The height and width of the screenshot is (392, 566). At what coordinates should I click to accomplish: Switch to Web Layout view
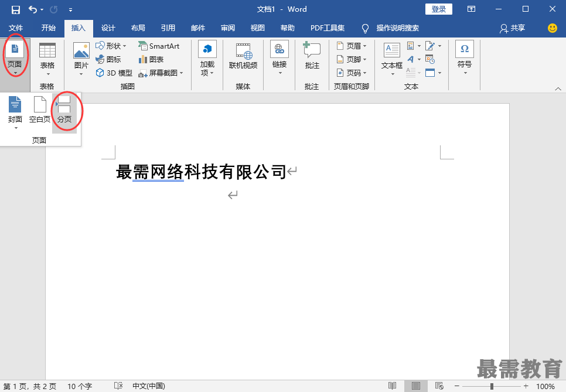coord(439,386)
